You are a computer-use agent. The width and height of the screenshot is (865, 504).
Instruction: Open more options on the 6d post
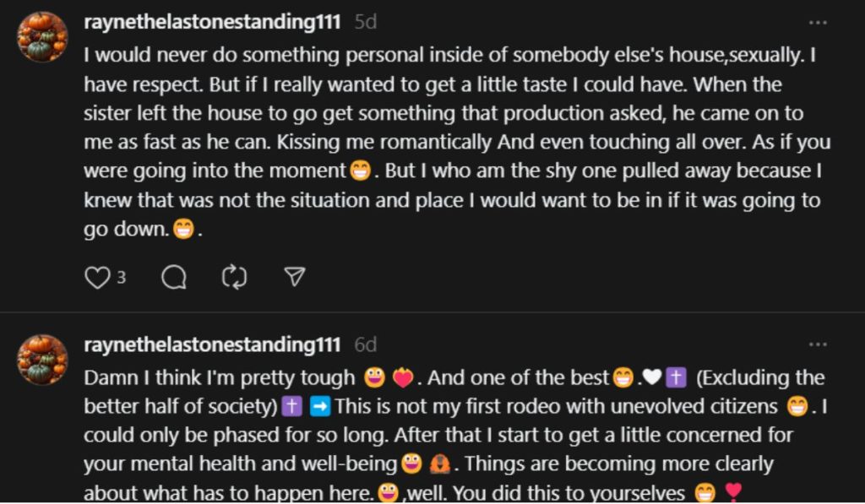[818, 345]
